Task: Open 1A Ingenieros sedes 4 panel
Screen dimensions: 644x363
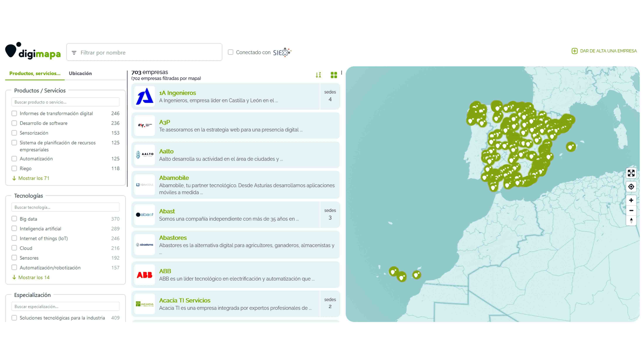Action: (330, 96)
